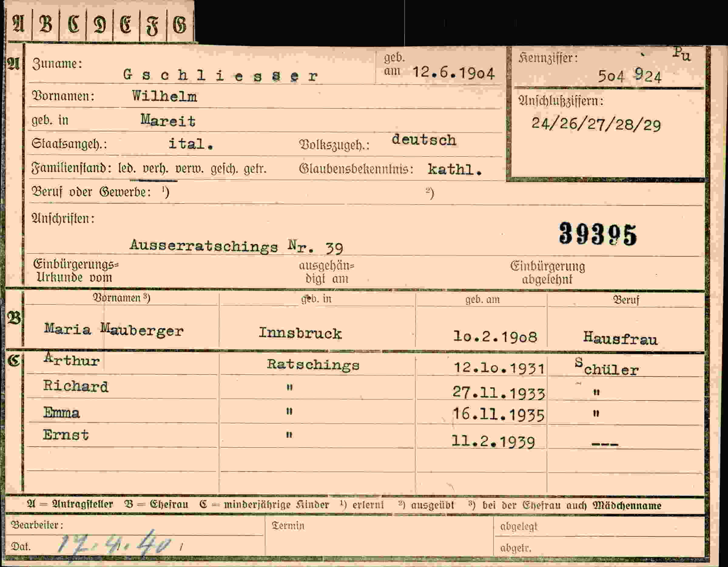Click the religion value kathl.

[x=455, y=170]
